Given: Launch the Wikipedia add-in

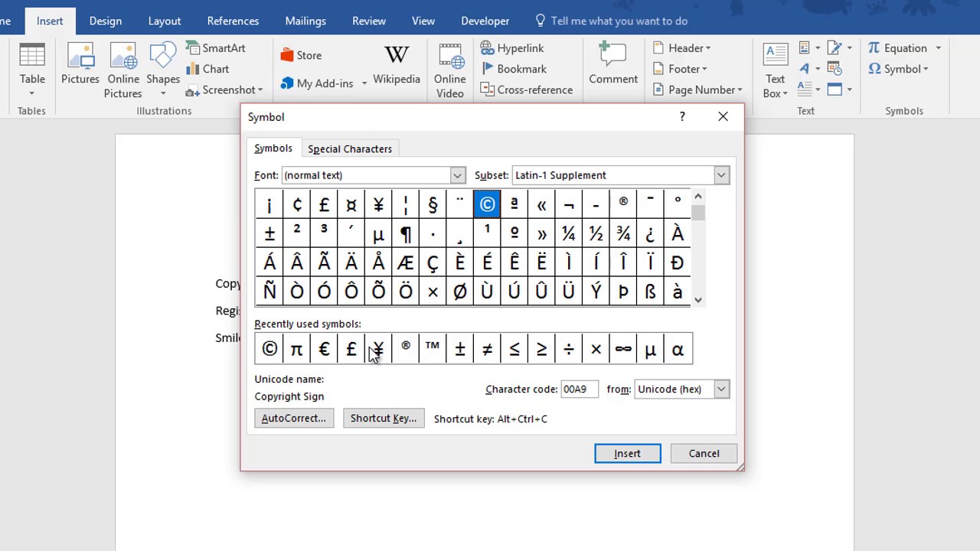Looking at the screenshot, I should tap(397, 65).
